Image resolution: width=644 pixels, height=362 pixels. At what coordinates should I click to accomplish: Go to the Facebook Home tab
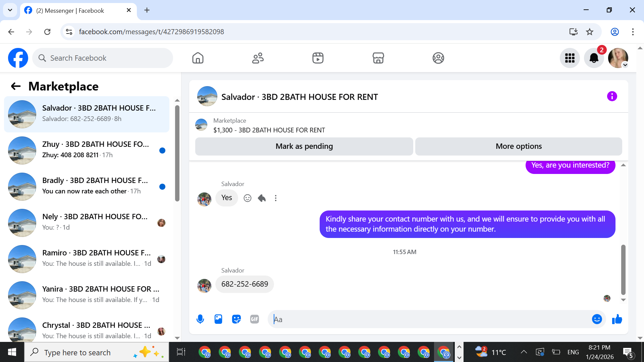[198, 58]
